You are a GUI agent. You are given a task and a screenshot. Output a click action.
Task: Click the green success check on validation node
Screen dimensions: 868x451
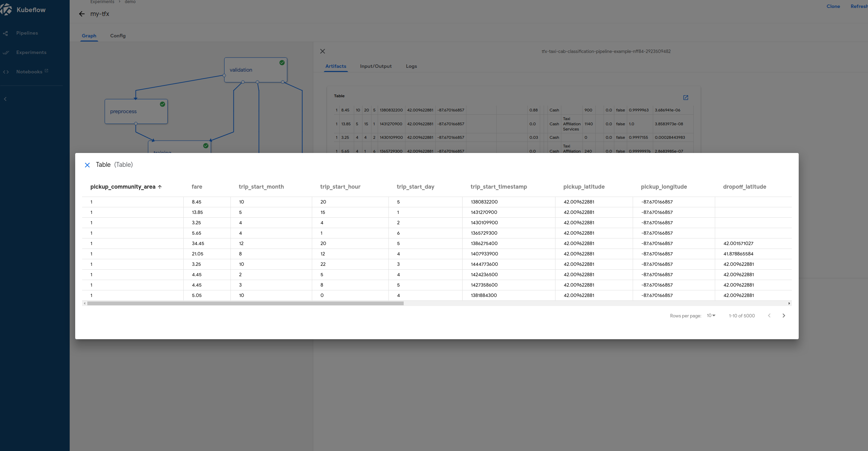click(281, 63)
